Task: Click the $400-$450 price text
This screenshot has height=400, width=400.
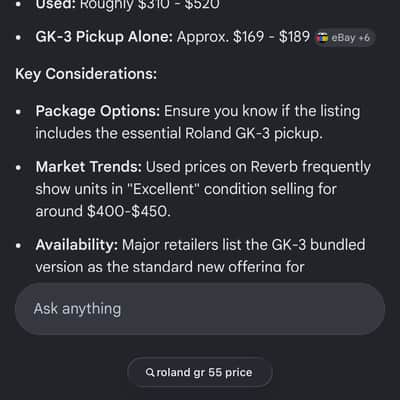Action: tap(128, 211)
